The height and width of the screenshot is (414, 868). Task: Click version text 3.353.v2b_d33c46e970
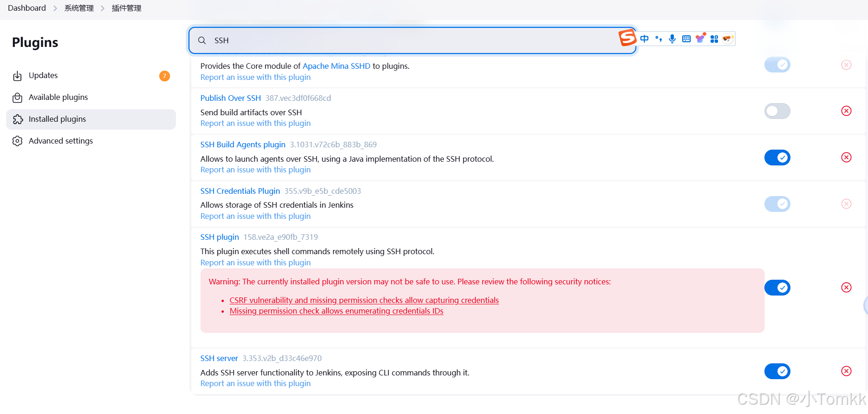(x=282, y=358)
